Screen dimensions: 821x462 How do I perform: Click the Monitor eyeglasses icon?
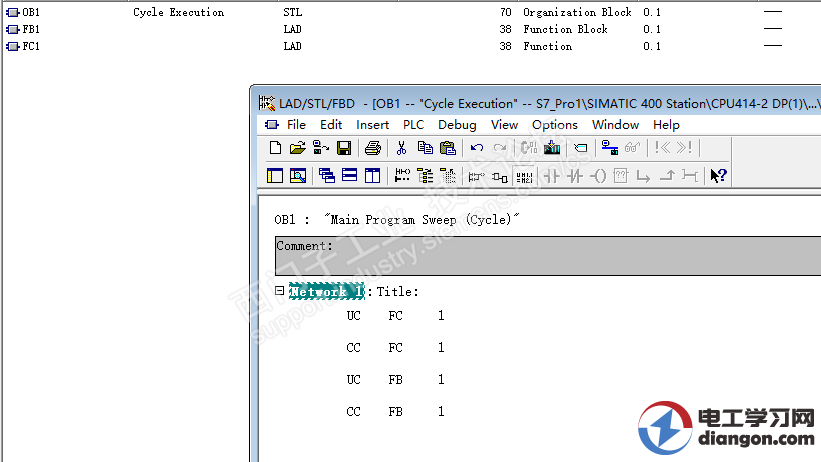tap(633, 148)
